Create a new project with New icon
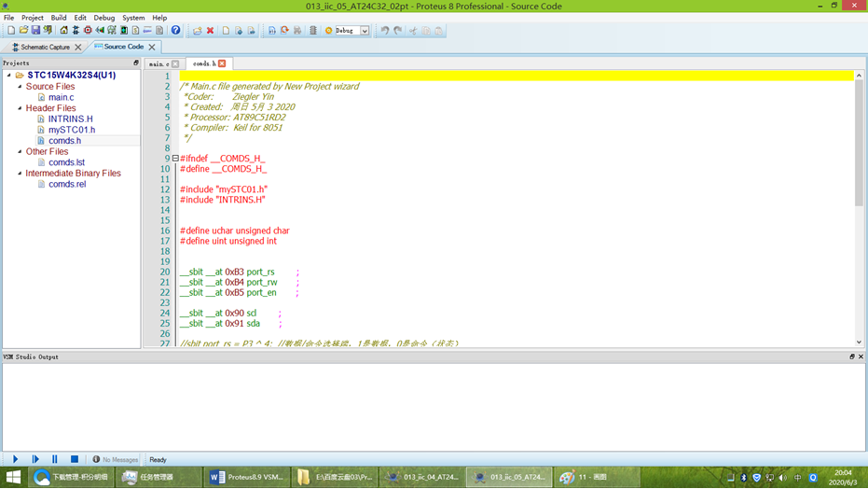 tap(11, 31)
